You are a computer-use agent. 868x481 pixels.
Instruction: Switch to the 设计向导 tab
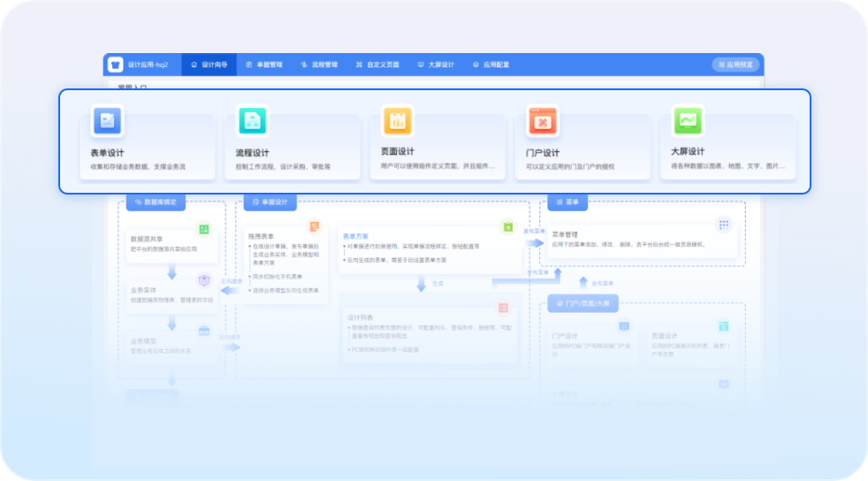point(209,65)
